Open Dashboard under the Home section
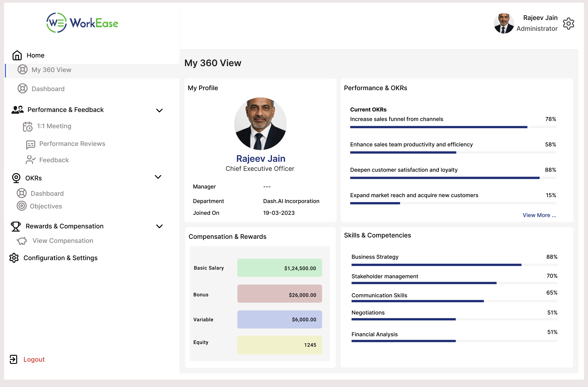 [x=48, y=89]
